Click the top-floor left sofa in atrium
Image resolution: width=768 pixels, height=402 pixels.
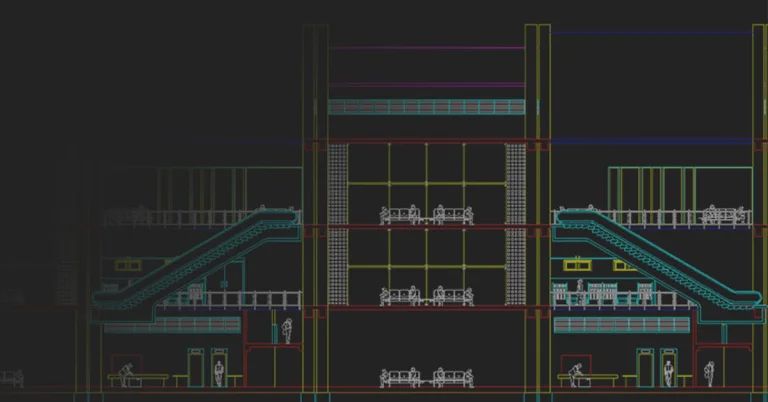tap(397, 215)
